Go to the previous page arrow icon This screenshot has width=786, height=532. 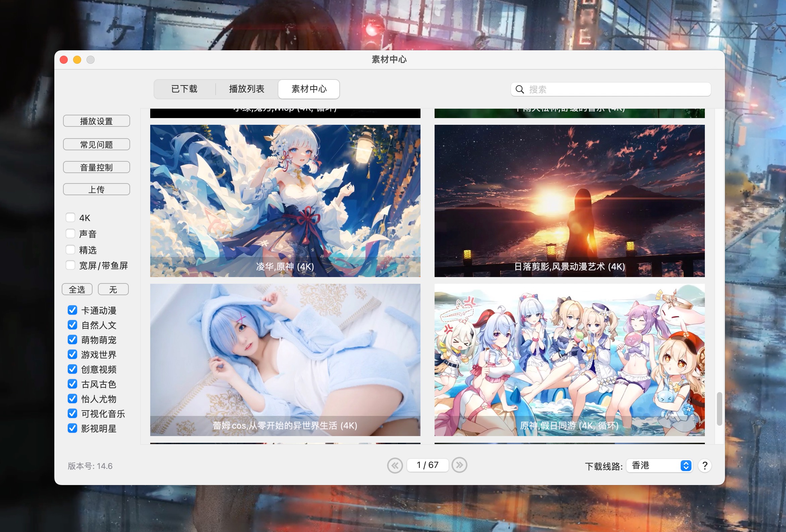tap(395, 466)
